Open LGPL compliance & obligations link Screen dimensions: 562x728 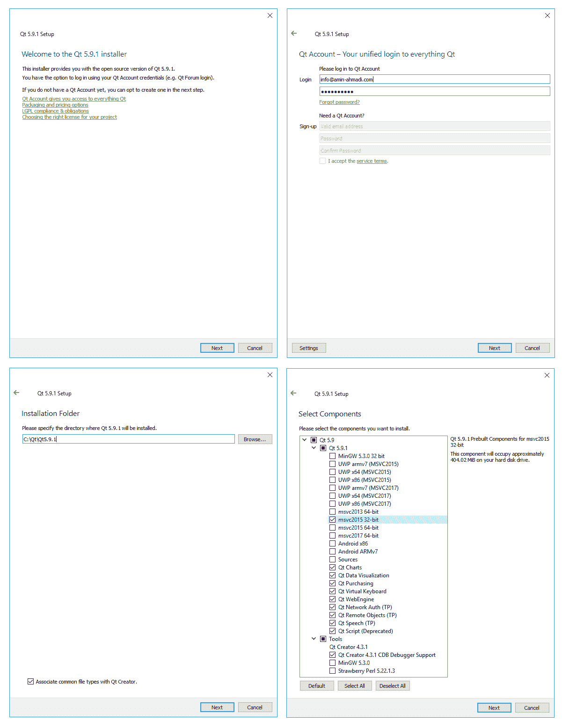click(x=55, y=111)
